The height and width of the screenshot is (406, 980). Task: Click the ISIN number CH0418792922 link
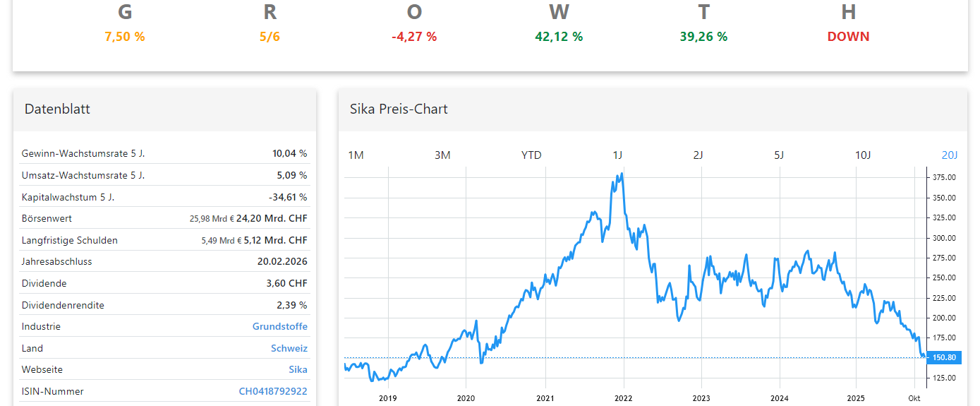(272, 392)
